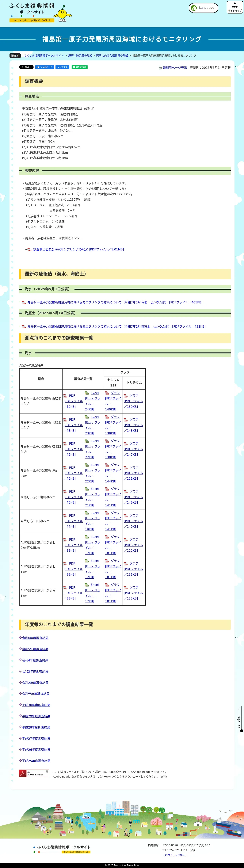Open セシウム graph 144KB for 沖合2km
Viewport: 244px width, 868px height.
113,473
